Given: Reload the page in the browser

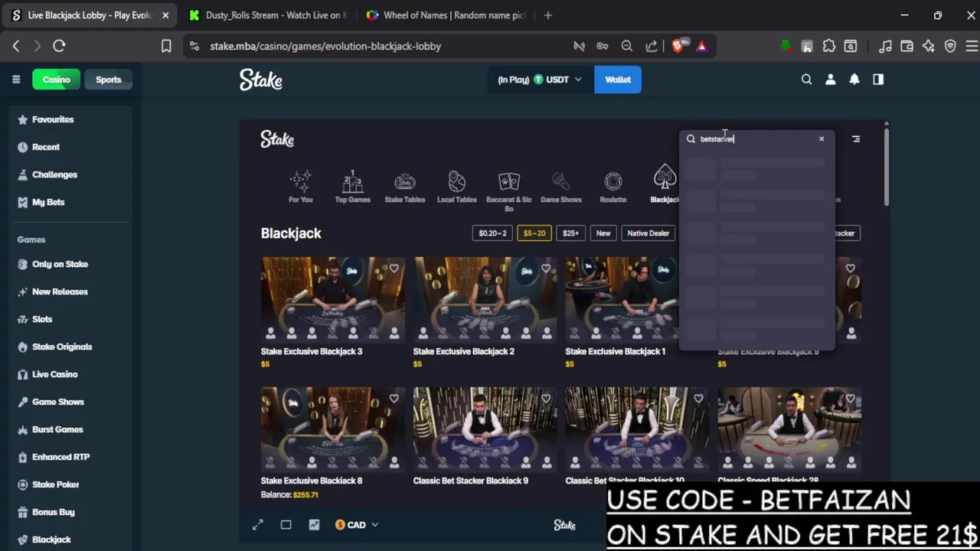Looking at the screenshot, I should click(x=59, y=46).
